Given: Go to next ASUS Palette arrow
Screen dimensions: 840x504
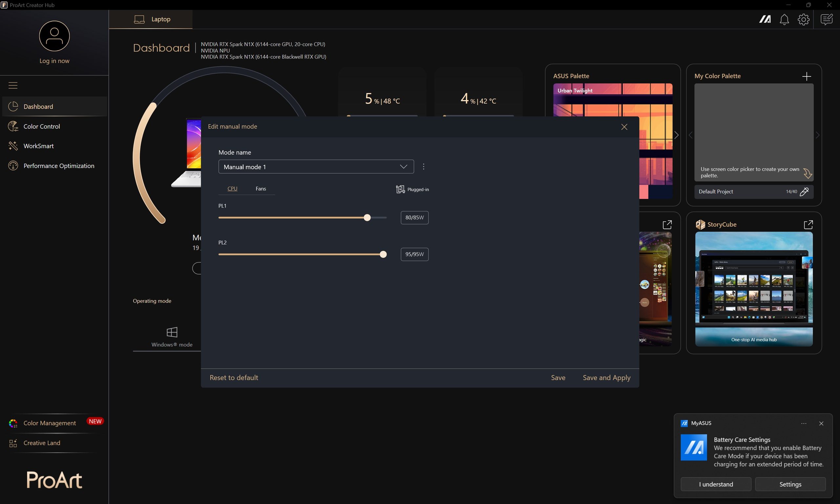Looking at the screenshot, I should coord(676,135).
